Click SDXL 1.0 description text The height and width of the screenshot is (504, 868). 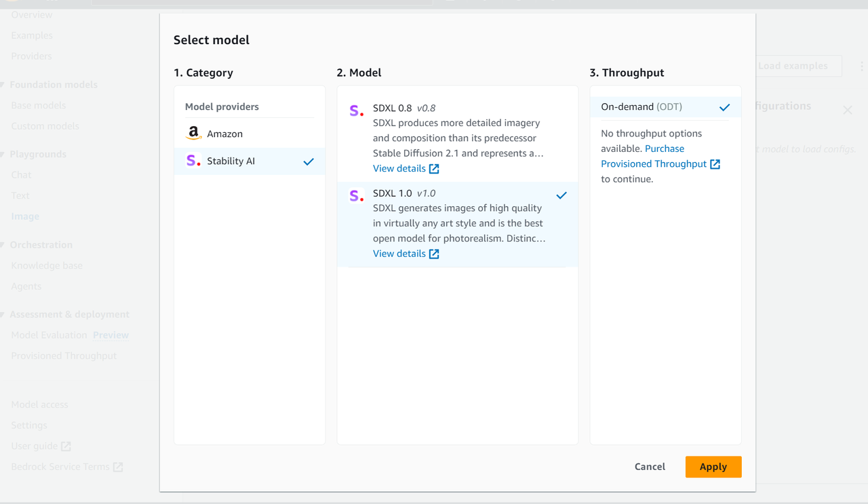(459, 223)
